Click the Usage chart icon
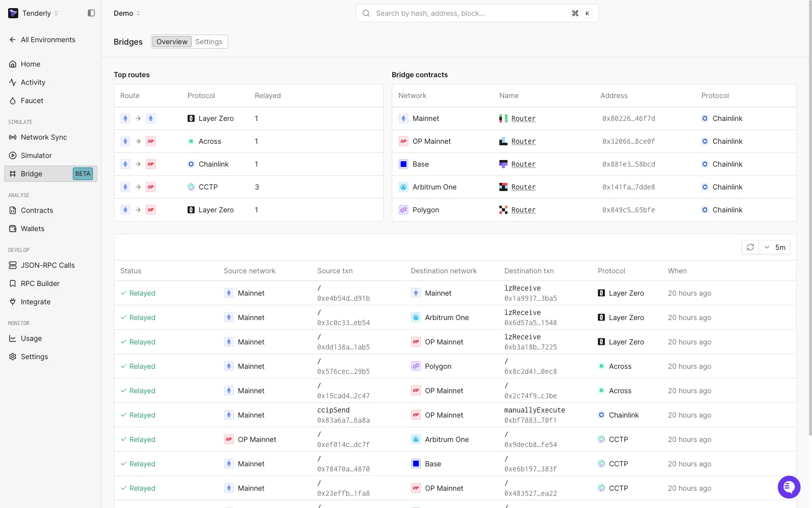812x508 pixels. [13, 338]
